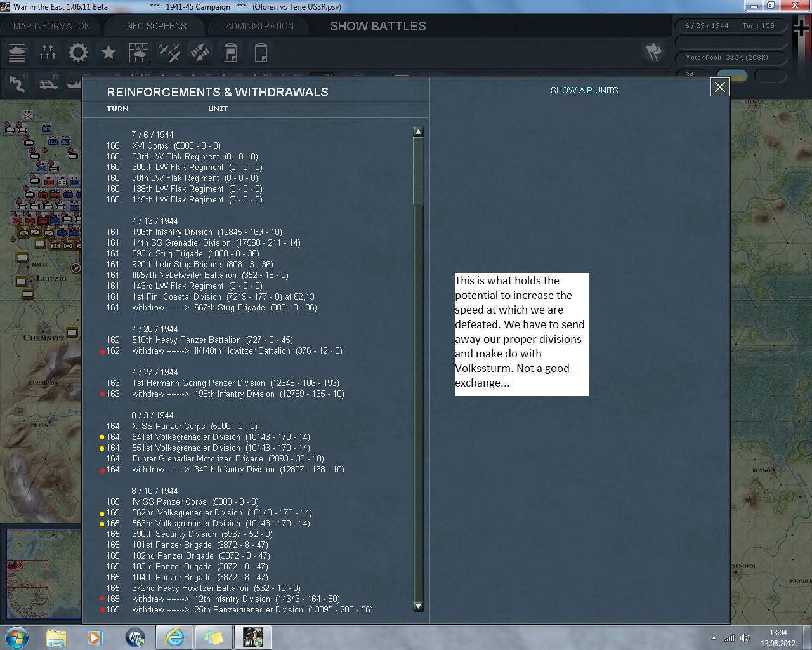Launch Internet Explorer from the taskbar
Image resolution: width=812 pixels, height=650 pixels.
coord(174,637)
